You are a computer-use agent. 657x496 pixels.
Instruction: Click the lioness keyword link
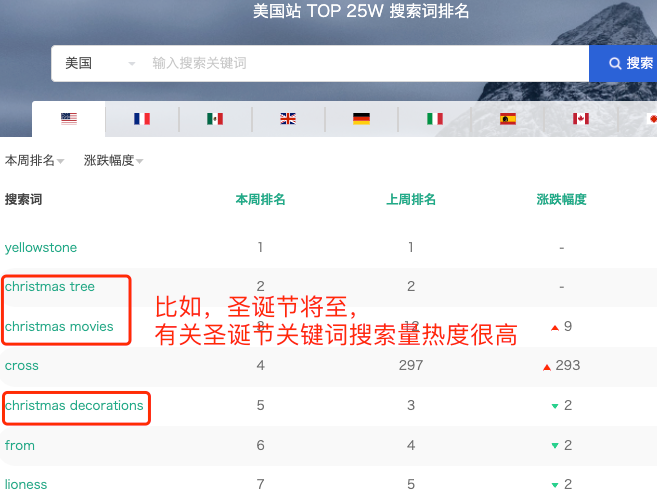click(26, 484)
